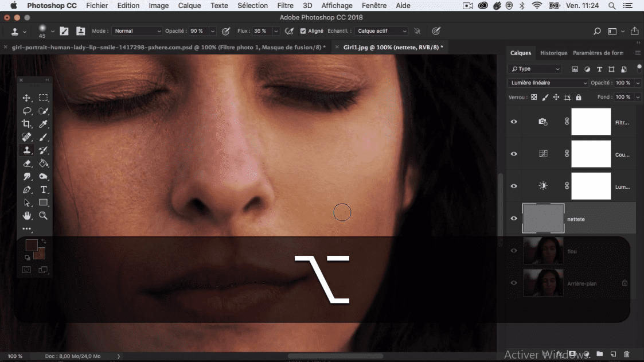Select the Move tool
This screenshot has width=644, height=362.
26,98
